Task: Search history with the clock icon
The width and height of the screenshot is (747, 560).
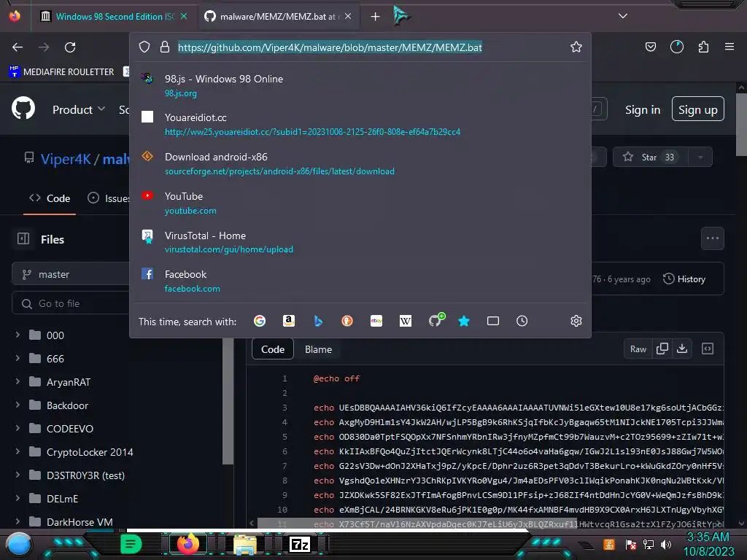Action: [522, 321]
